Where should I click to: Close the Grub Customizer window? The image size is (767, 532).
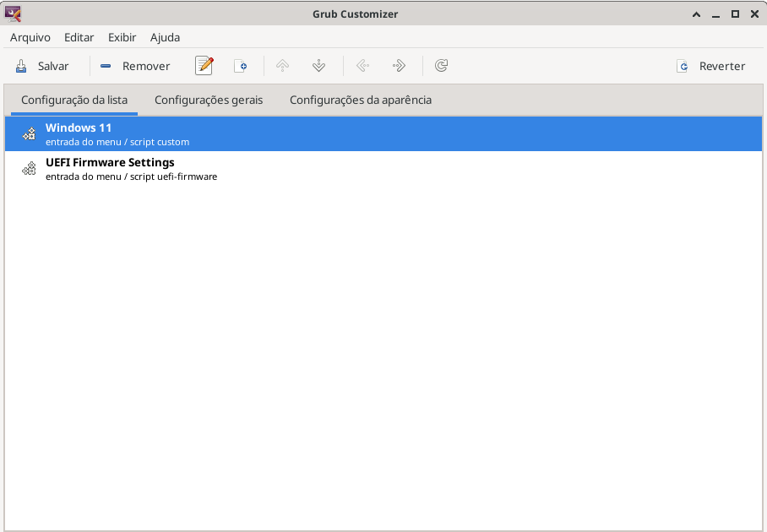pos(754,14)
